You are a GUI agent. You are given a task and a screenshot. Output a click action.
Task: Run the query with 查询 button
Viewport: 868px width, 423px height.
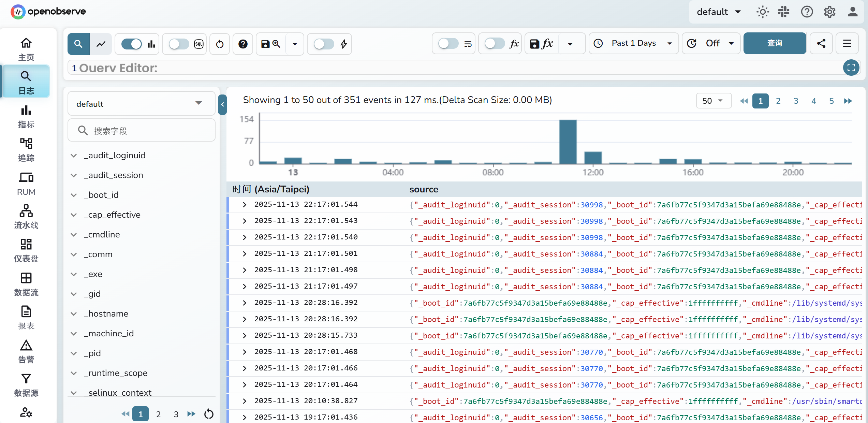(775, 43)
